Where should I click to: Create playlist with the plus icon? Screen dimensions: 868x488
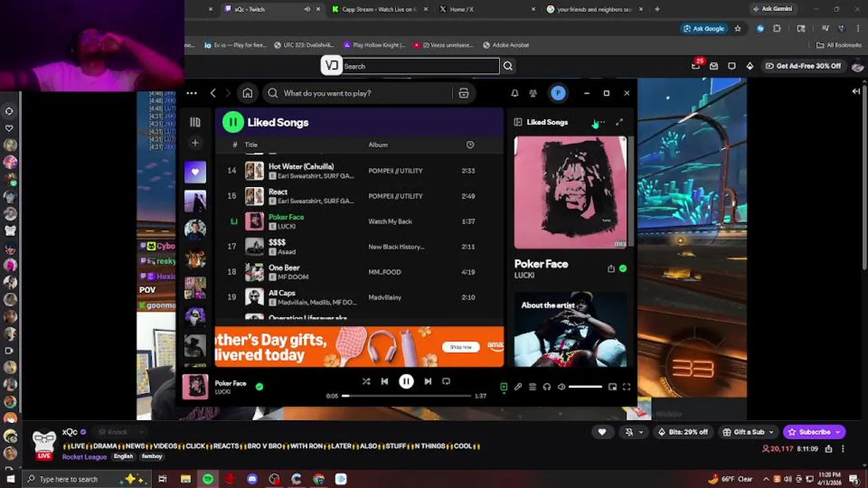[x=195, y=143]
